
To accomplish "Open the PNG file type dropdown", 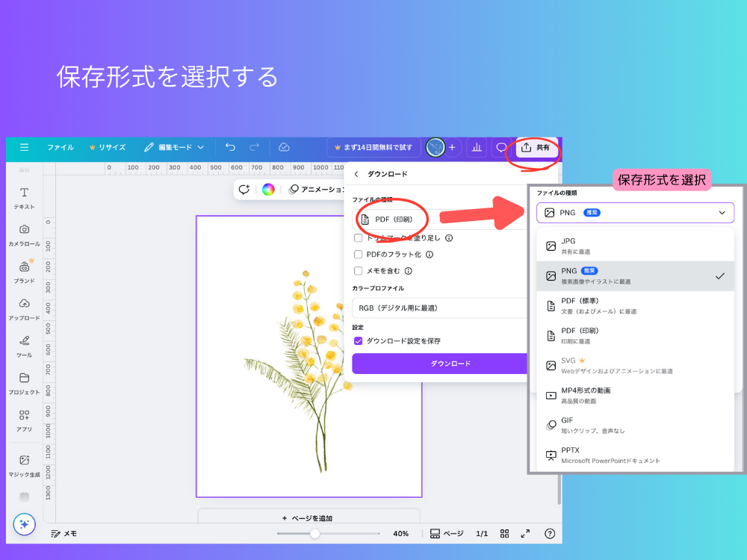I will (x=635, y=213).
